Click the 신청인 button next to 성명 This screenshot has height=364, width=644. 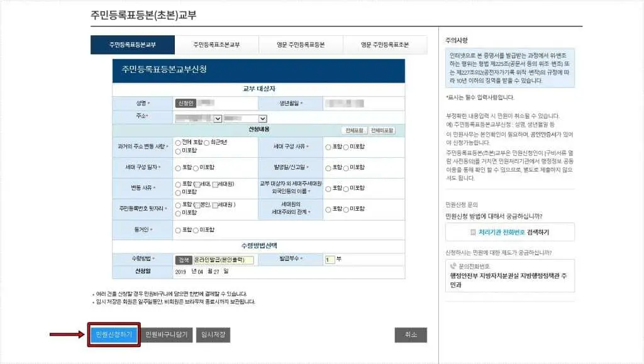(x=186, y=103)
